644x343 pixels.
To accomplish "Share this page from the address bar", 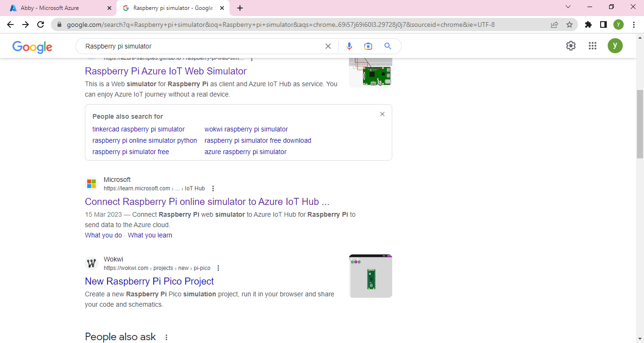I will 554,24.
